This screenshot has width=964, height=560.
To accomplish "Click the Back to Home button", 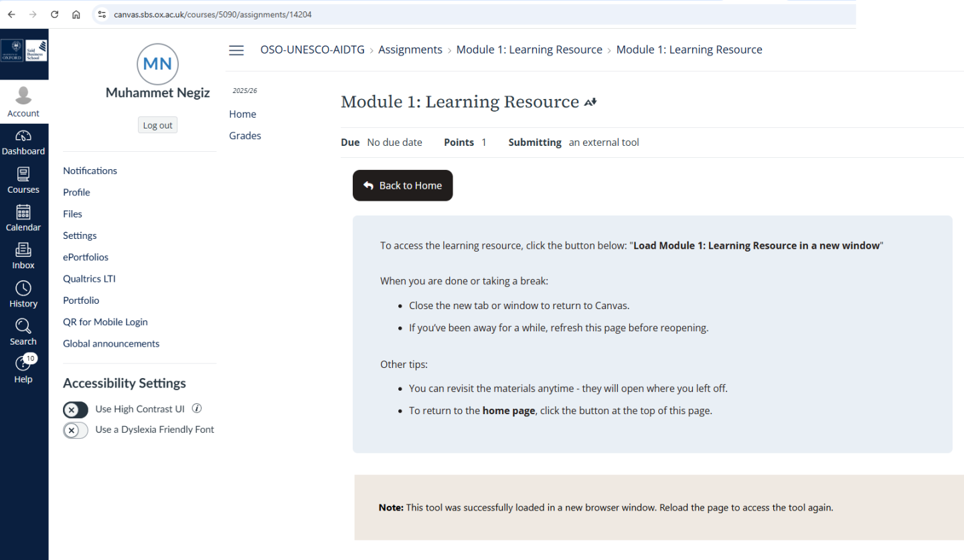I will [x=402, y=185].
